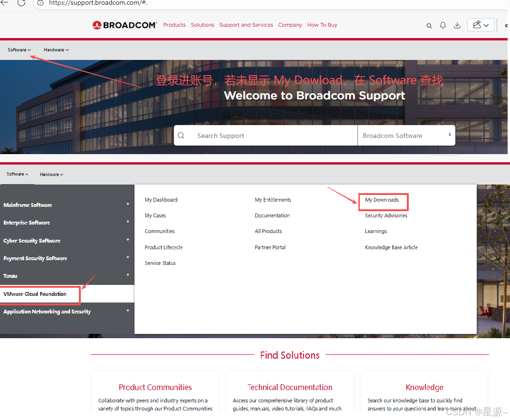Expand Tanzu plus icon
Viewport: 510px width, 420px height.
pos(128,275)
